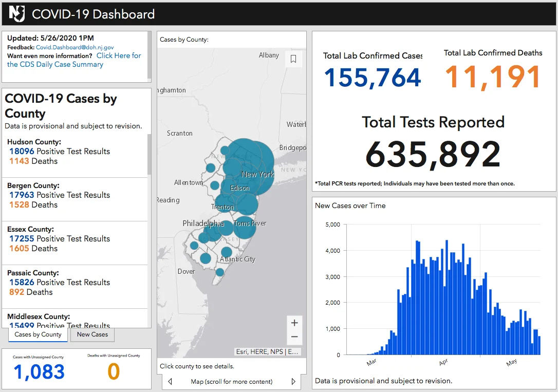
Task: Click the Apr label on chart axis
Action: [443, 362]
